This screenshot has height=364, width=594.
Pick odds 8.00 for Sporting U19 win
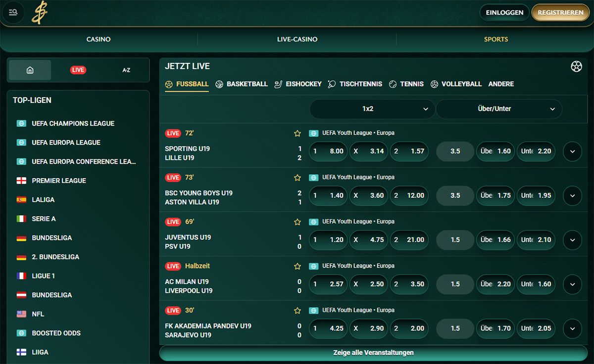click(328, 151)
